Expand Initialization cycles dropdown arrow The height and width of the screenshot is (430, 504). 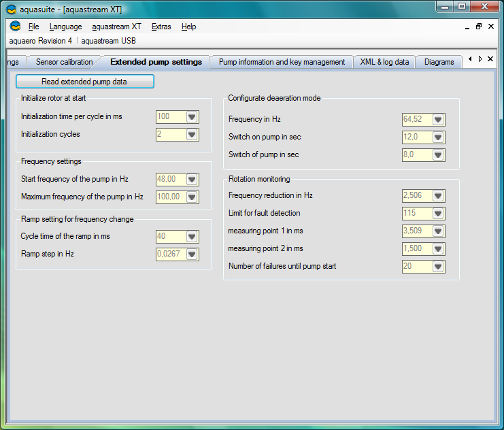[x=192, y=135]
